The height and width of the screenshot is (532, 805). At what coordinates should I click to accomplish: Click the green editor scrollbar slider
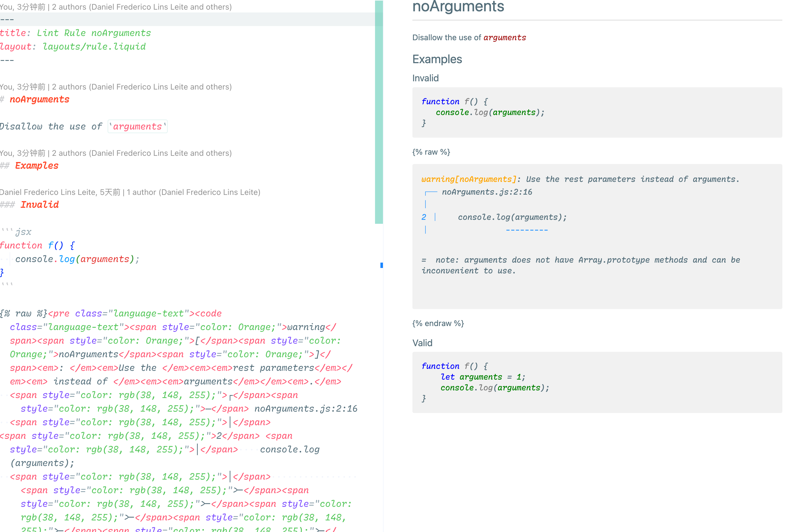(x=379, y=112)
